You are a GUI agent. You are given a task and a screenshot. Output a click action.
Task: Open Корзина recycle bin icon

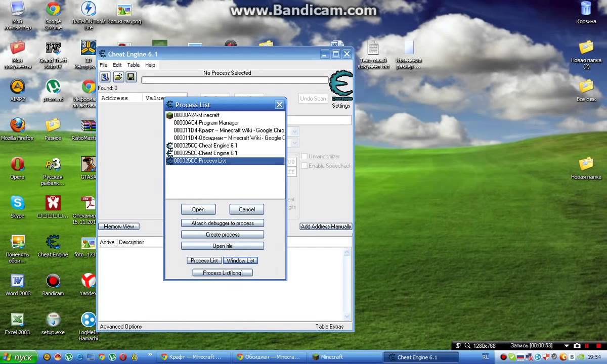coord(586,14)
